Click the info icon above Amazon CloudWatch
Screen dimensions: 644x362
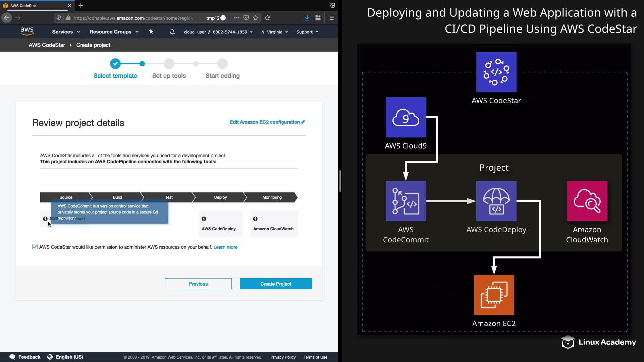pyautogui.click(x=255, y=219)
